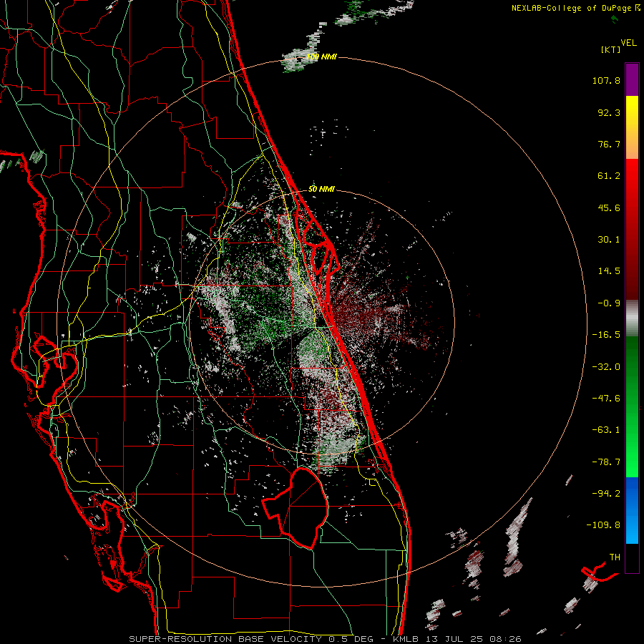Click the -78.7 velocity scale value
Viewport: 644px width, 644px height.
pyautogui.click(x=606, y=462)
